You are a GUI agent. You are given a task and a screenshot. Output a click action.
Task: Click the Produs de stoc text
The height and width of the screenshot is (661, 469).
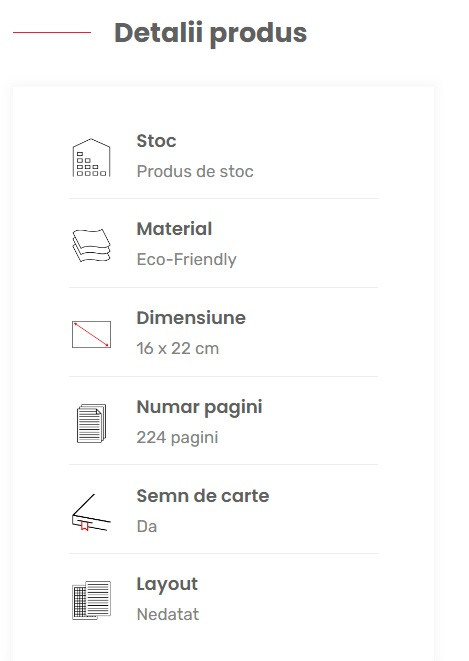coord(195,172)
